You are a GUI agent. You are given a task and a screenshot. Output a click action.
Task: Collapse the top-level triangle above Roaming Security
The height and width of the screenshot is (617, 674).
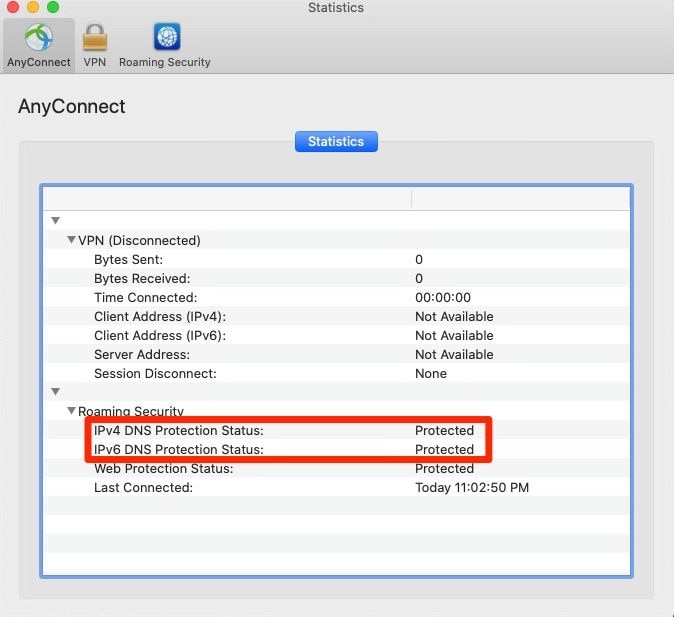[55, 392]
